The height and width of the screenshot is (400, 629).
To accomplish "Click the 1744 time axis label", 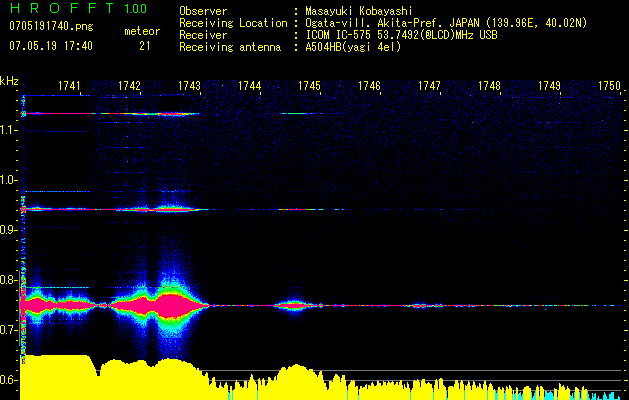I will [x=250, y=85].
